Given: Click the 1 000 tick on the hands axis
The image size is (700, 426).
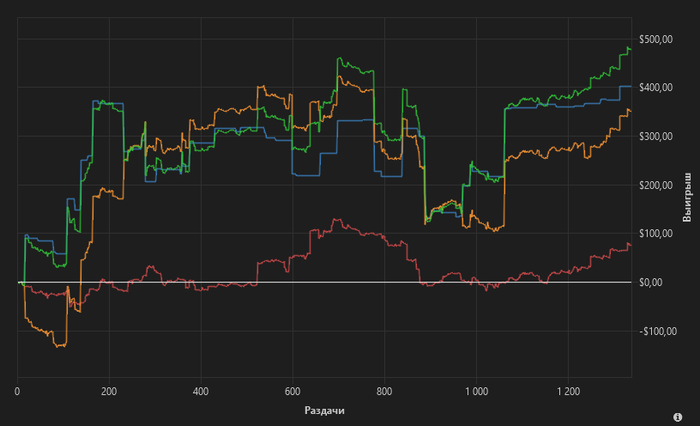Looking at the screenshot, I should pos(476,392).
